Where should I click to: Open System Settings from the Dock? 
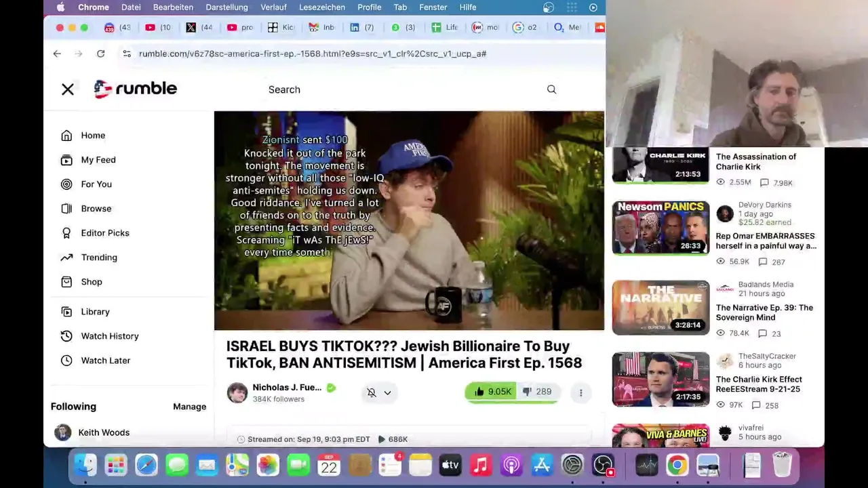click(572, 465)
